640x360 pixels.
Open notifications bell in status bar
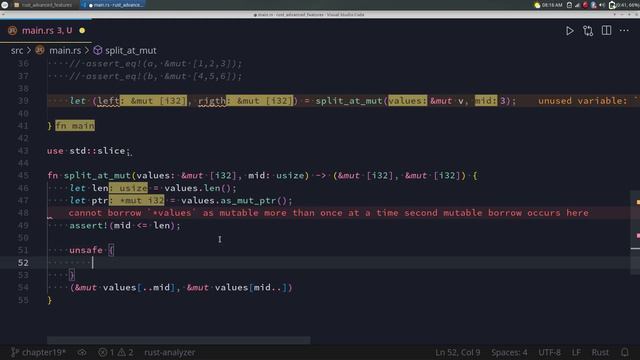click(x=624, y=352)
